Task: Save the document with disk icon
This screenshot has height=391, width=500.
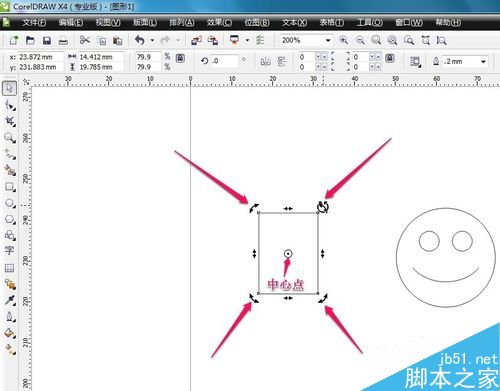Action: [x=47, y=40]
